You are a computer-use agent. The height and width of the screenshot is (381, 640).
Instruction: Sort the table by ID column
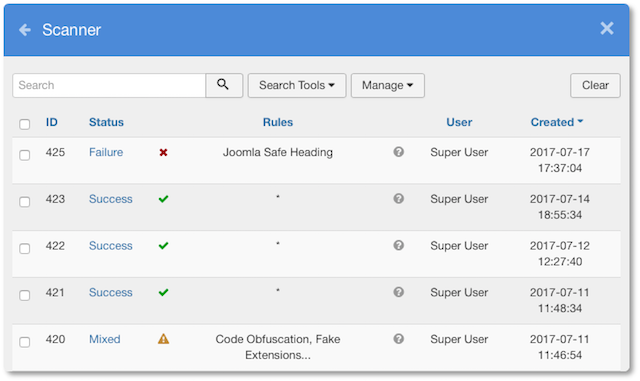51,122
